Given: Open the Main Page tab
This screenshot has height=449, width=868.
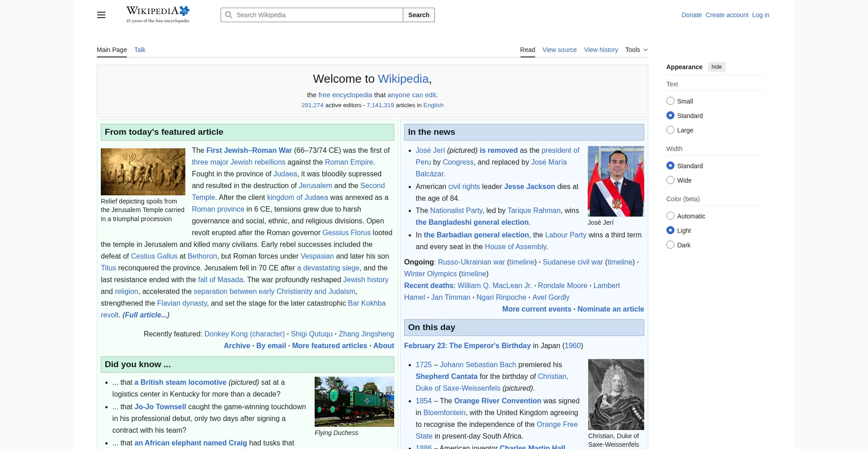Looking at the screenshot, I should coord(112,50).
